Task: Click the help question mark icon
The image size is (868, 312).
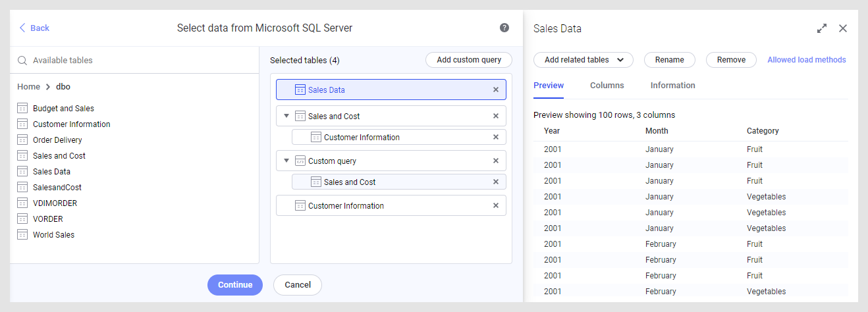Action: pyautogui.click(x=504, y=28)
